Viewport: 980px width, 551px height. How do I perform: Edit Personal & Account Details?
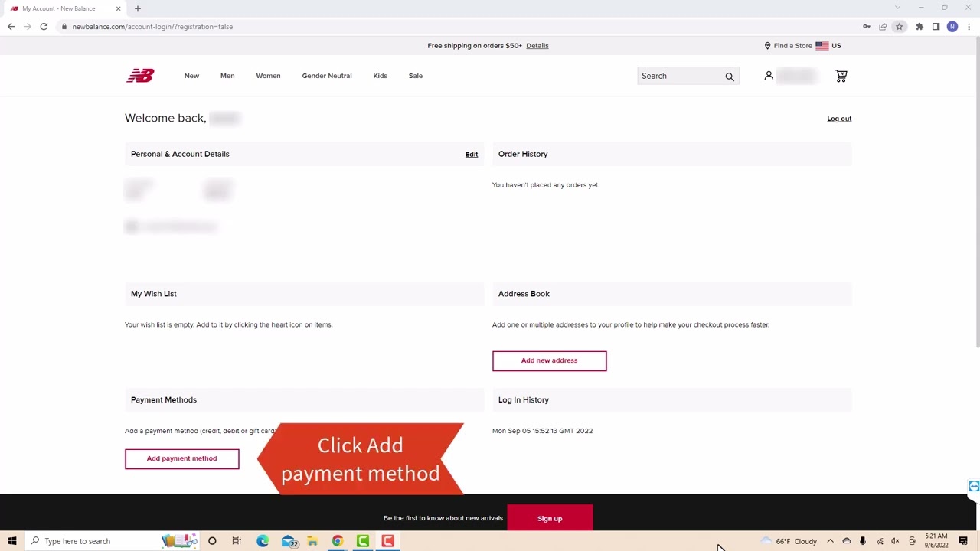[x=472, y=155]
